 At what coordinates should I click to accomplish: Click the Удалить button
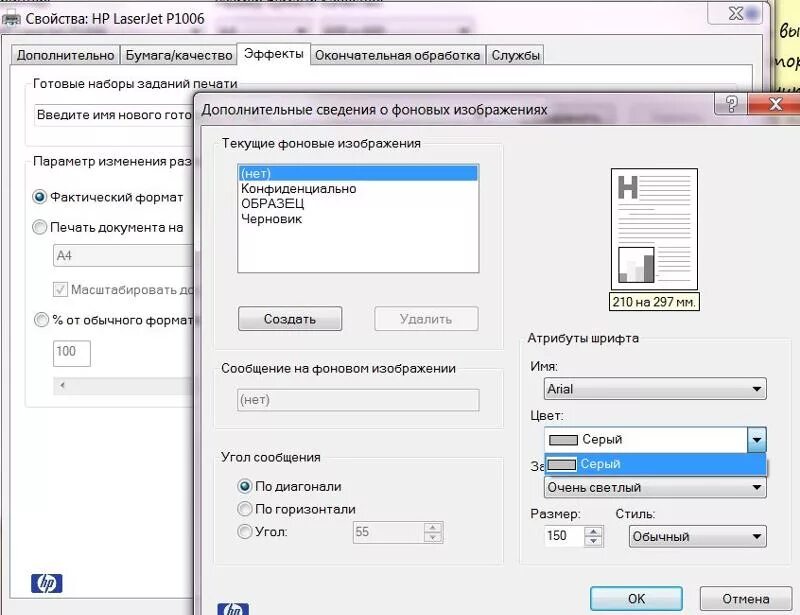426,318
